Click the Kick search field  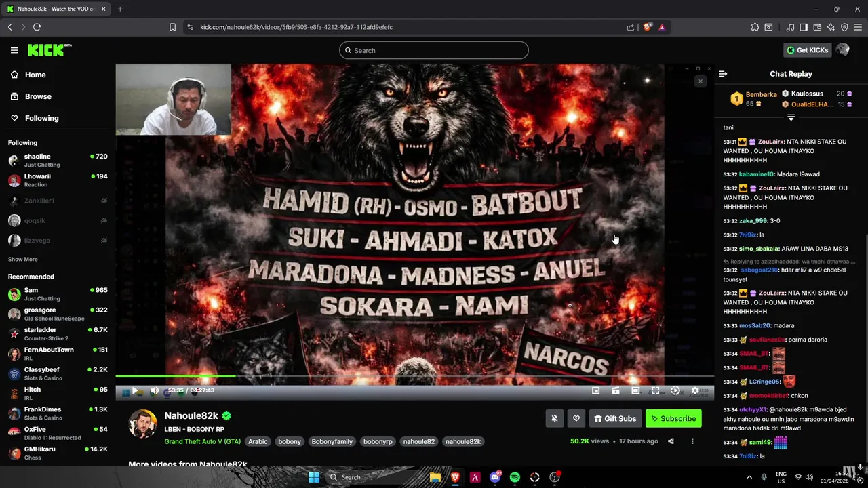point(434,50)
